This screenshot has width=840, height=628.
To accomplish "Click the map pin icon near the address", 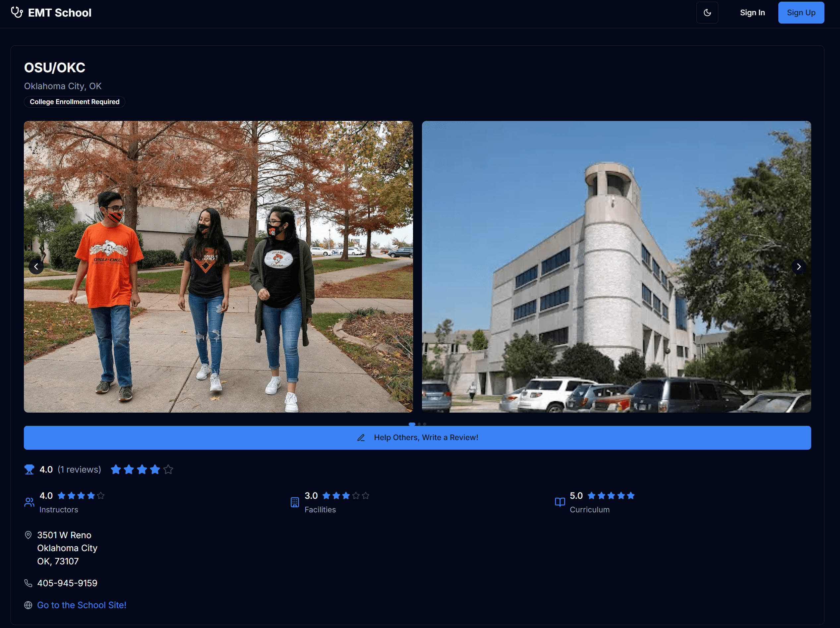I will pyautogui.click(x=29, y=535).
